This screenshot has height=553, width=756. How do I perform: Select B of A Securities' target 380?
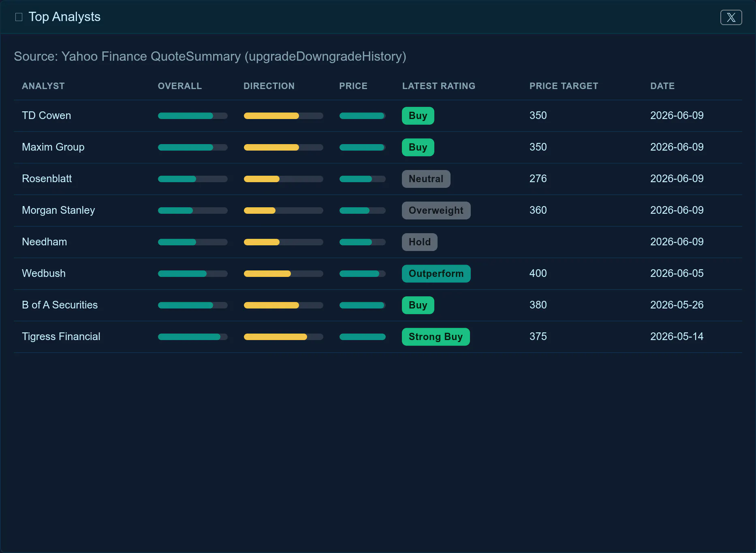538,305
